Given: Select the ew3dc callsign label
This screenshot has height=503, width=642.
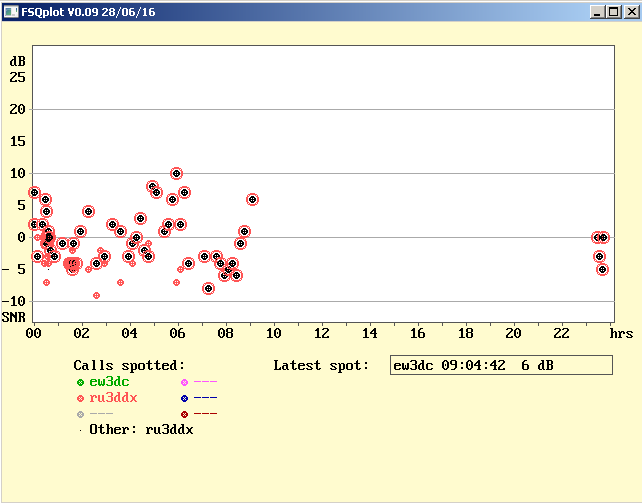Looking at the screenshot, I should tap(109, 382).
